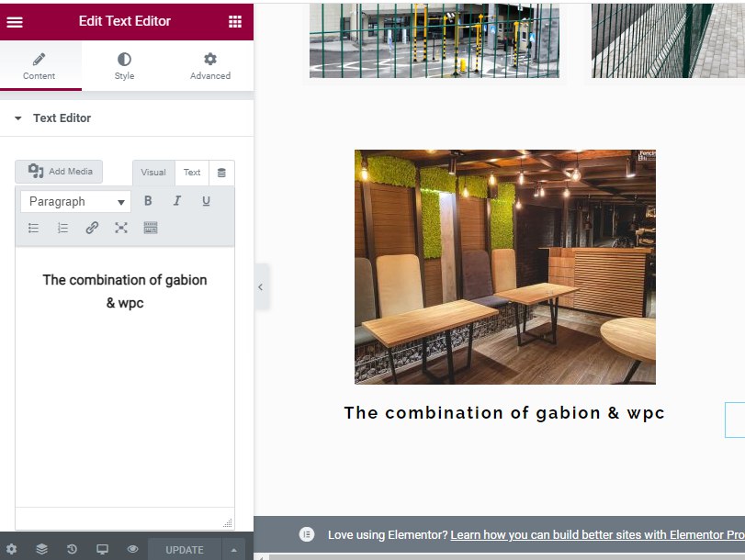
Task: Select the green mesh fence image
Action: point(668,40)
